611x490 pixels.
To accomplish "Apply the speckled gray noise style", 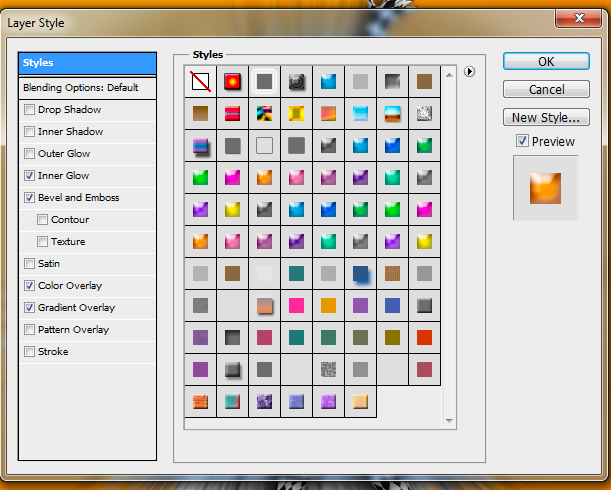I will [328, 369].
